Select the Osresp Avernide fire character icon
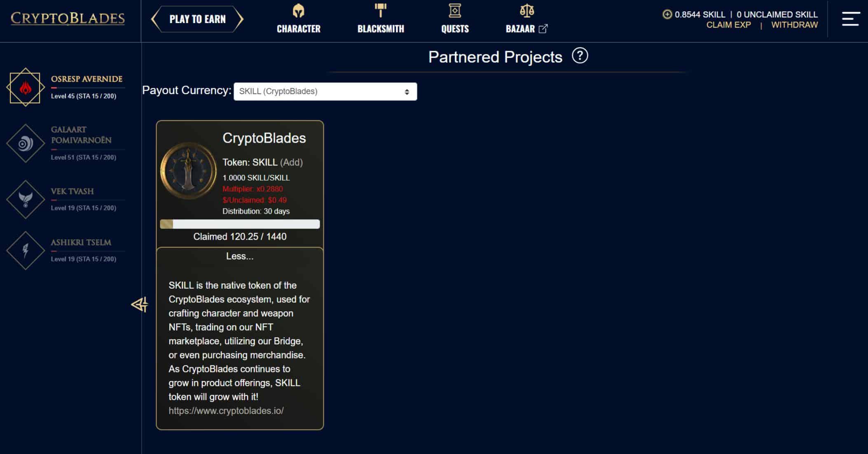Image resolution: width=868 pixels, height=454 pixels. click(25, 87)
